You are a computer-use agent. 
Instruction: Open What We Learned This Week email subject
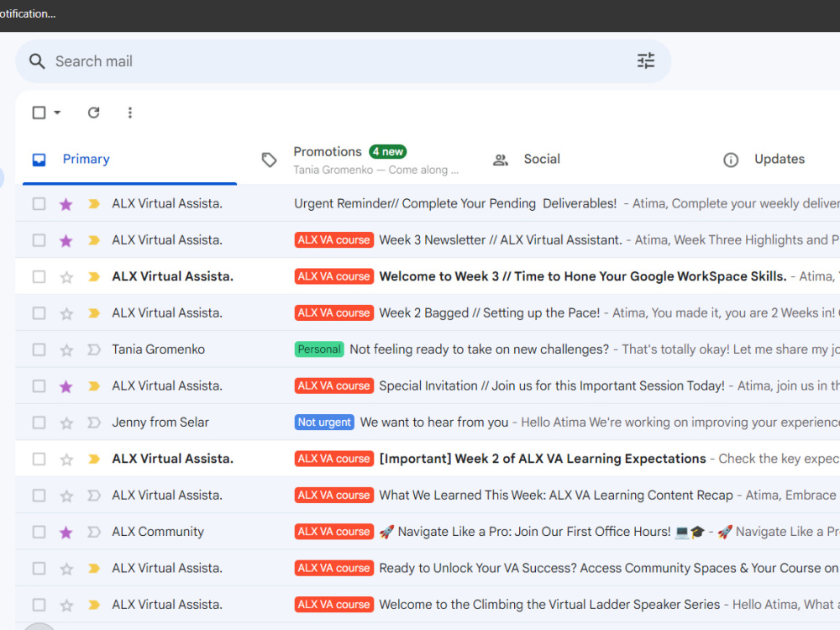(556, 495)
